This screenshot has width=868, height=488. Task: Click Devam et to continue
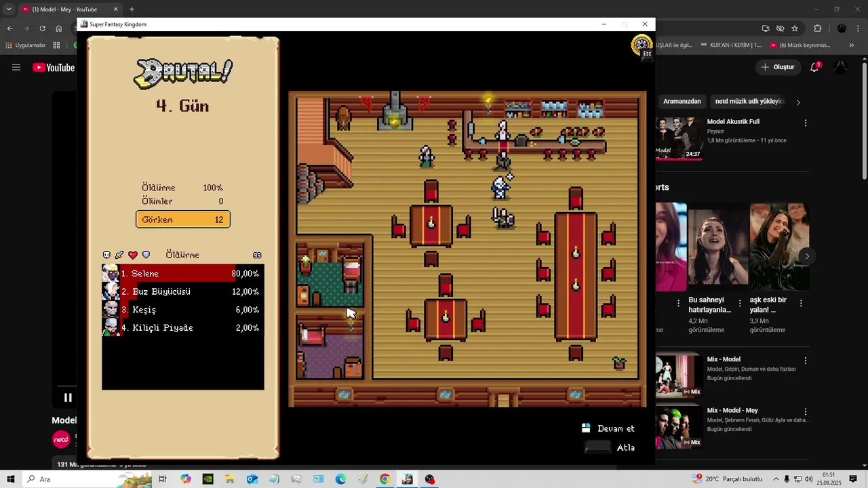pyautogui.click(x=608, y=428)
